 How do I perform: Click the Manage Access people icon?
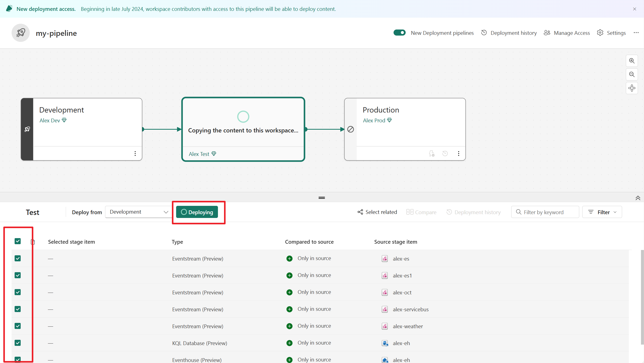[x=547, y=33]
